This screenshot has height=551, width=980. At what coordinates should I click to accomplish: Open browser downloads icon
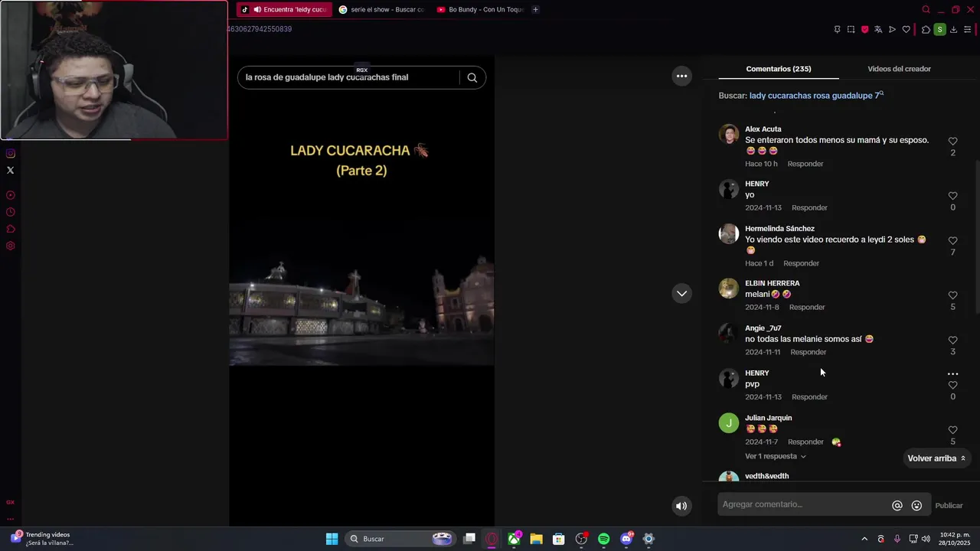(x=953, y=29)
